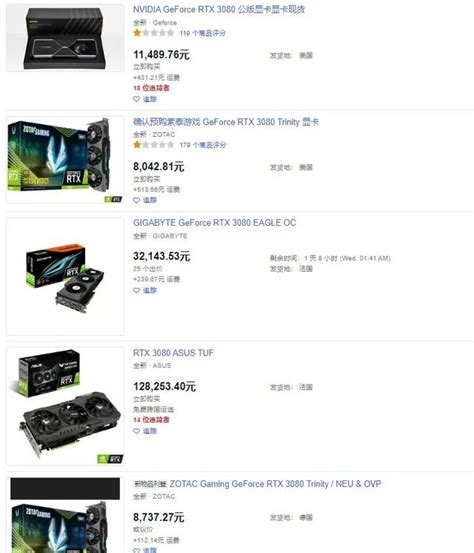Click the ASUS TUF card product image
Image resolution: width=474 pixels, height=553 pixels.
[x=65, y=406]
